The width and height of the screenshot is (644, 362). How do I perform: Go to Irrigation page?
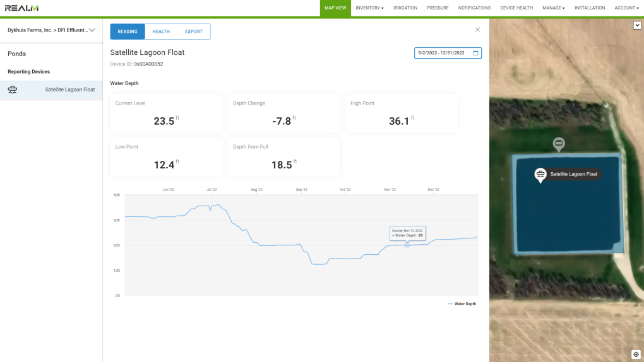pyautogui.click(x=405, y=8)
